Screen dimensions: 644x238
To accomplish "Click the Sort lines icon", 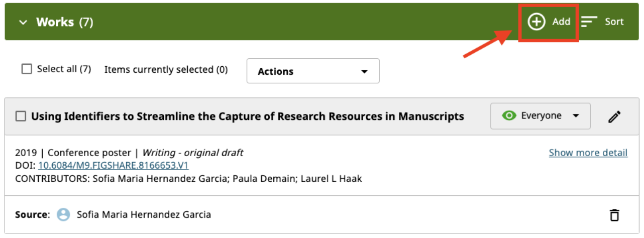I will tap(589, 22).
